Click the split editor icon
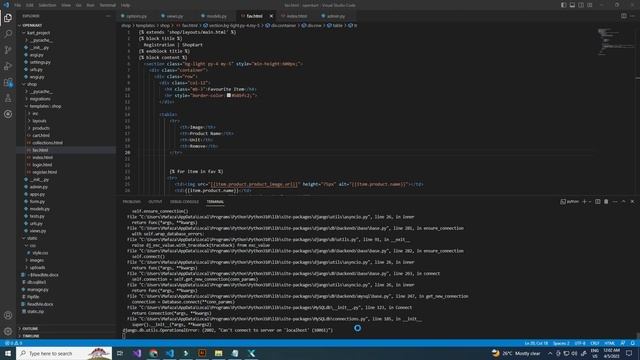This screenshot has height=360, width=640. (624, 16)
